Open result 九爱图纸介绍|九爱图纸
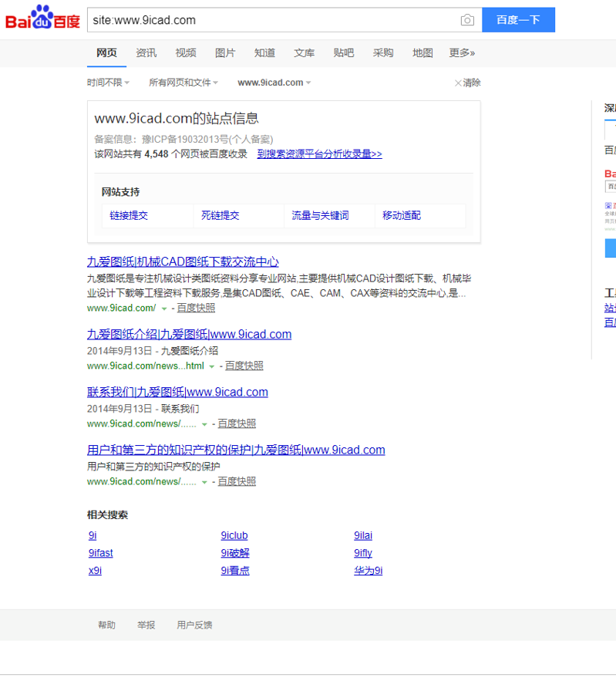Viewport: 616px width, 678px height. 190,334
